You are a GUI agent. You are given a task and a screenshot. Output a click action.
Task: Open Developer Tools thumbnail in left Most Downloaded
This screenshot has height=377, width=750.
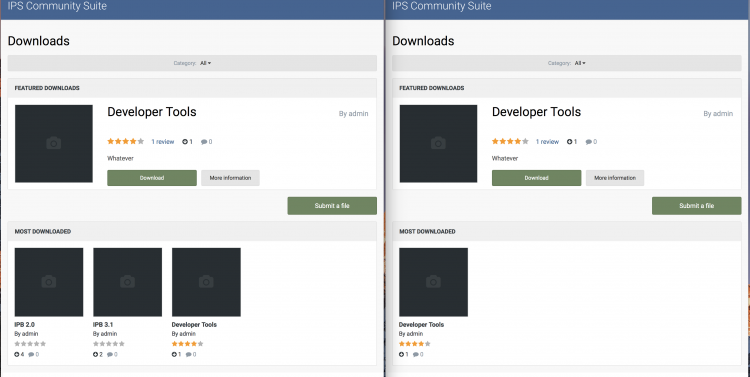tap(206, 282)
